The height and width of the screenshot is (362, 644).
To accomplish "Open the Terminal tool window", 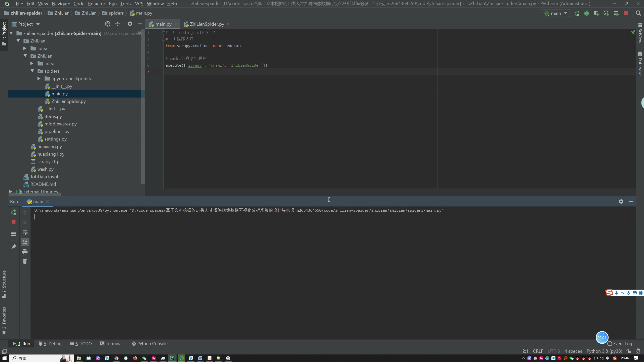I will [111, 343].
